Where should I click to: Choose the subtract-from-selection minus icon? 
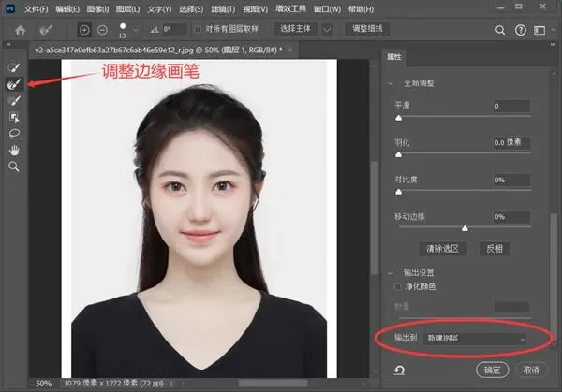pos(102,30)
